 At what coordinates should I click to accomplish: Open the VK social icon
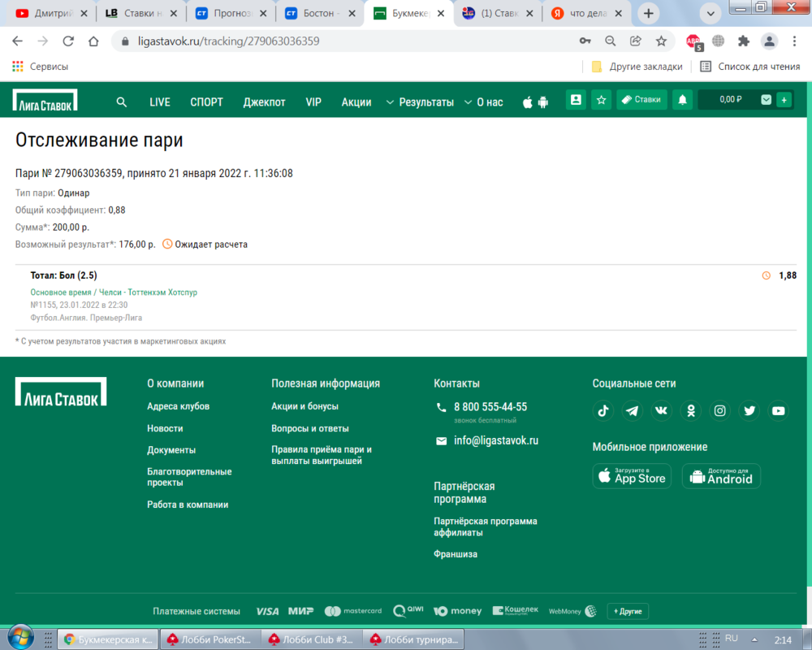(661, 411)
